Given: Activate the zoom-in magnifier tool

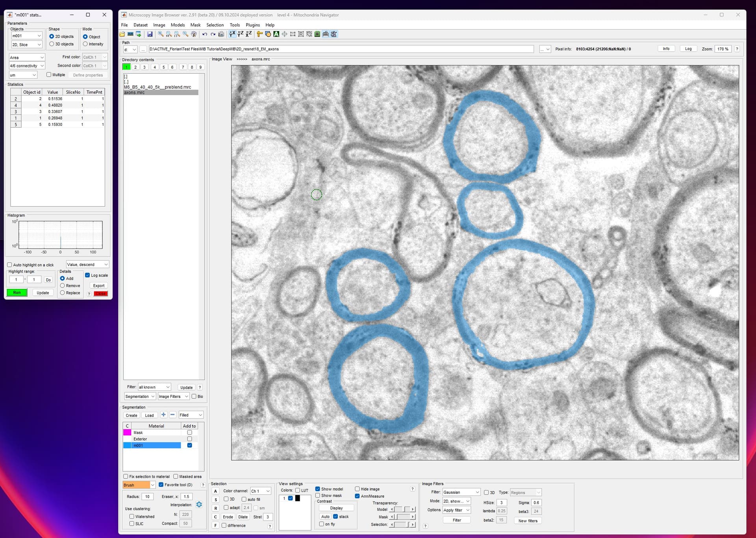Looking at the screenshot, I should pos(161,34).
